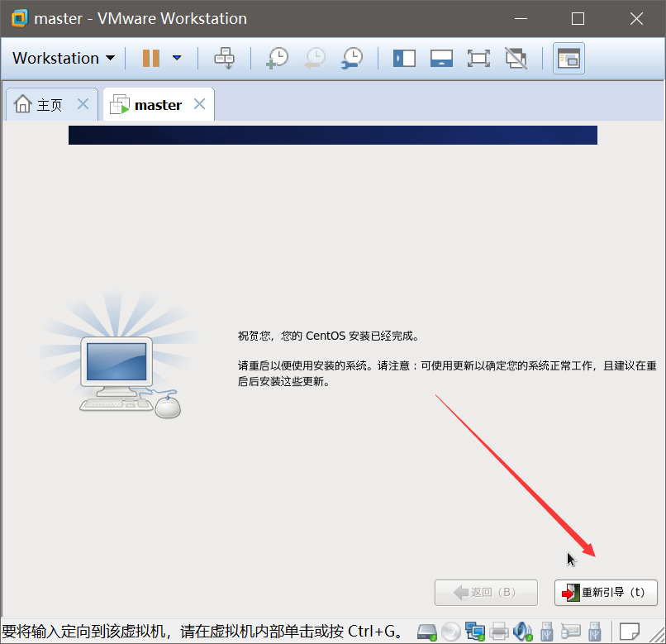Click the CentOS installation complete message
This screenshot has height=644, width=666.
tap(329, 336)
